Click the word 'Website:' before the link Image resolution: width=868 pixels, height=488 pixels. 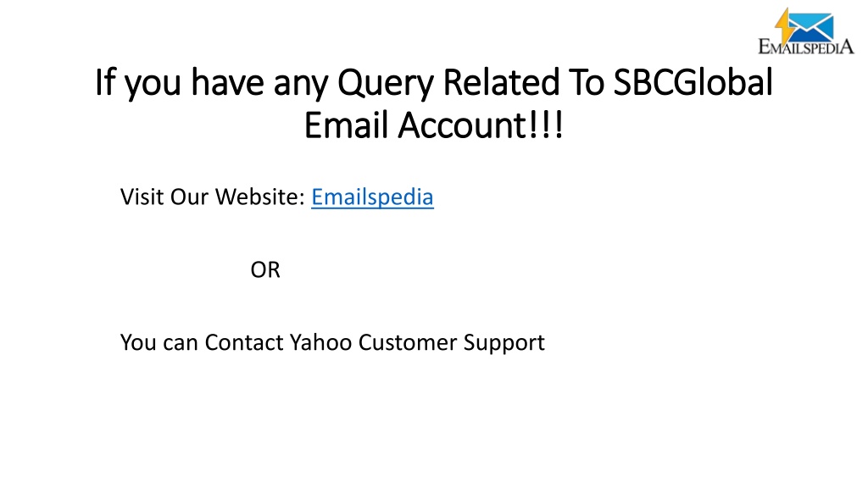260,197
